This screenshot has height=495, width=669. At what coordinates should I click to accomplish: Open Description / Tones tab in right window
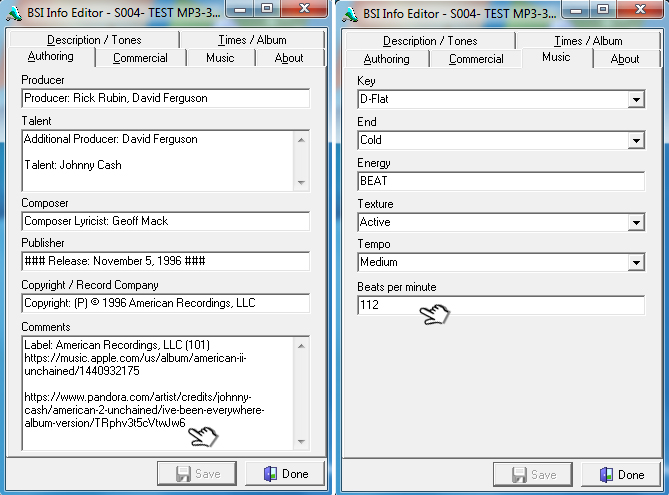pyautogui.click(x=430, y=41)
